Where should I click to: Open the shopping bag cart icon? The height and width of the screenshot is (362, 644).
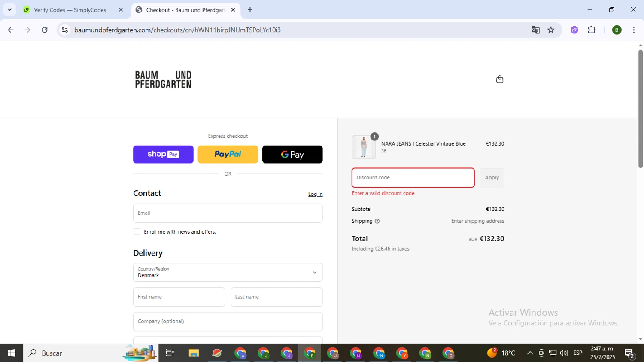click(x=499, y=79)
